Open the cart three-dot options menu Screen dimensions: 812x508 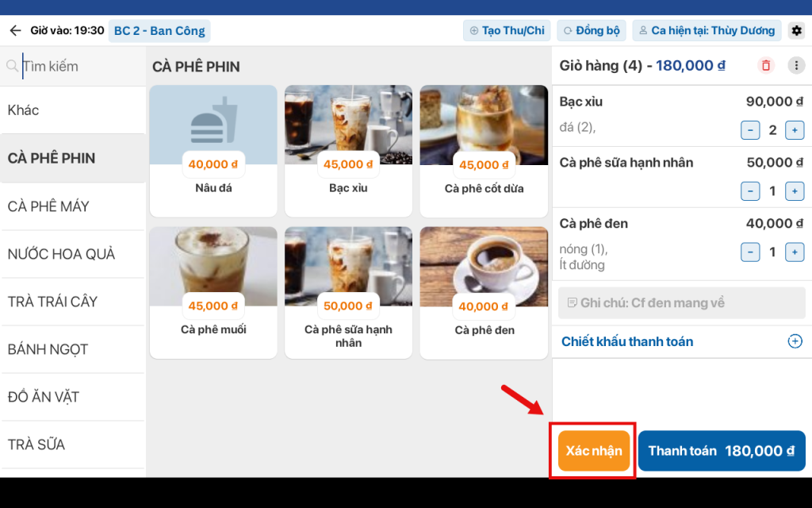pyautogui.click(x=796, y=66)
